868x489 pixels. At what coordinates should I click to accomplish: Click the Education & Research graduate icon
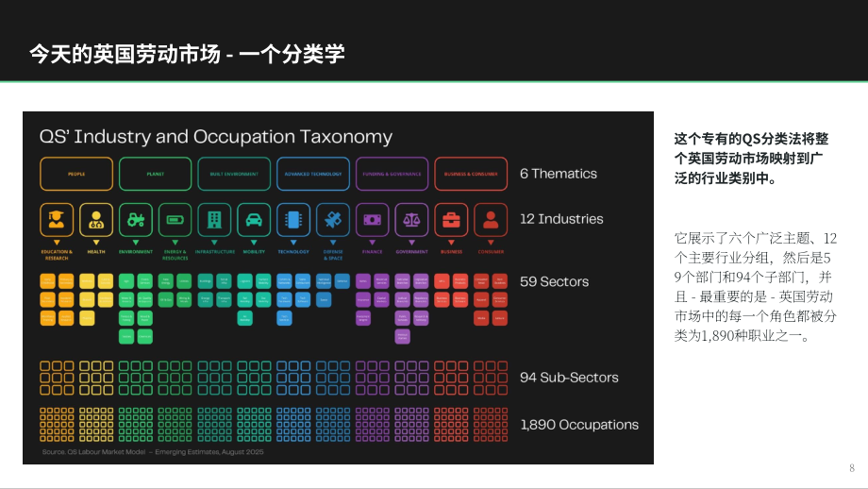[x=57, y=220]
